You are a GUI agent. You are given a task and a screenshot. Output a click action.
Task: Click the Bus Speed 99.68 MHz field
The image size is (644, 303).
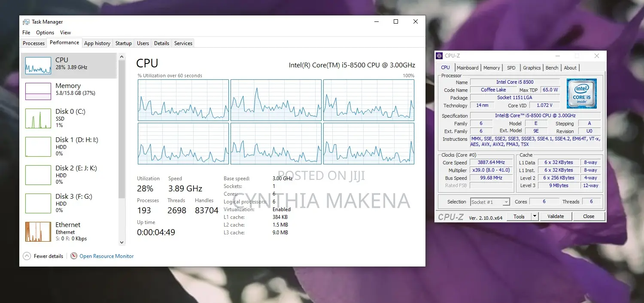(x=491, y=178)
